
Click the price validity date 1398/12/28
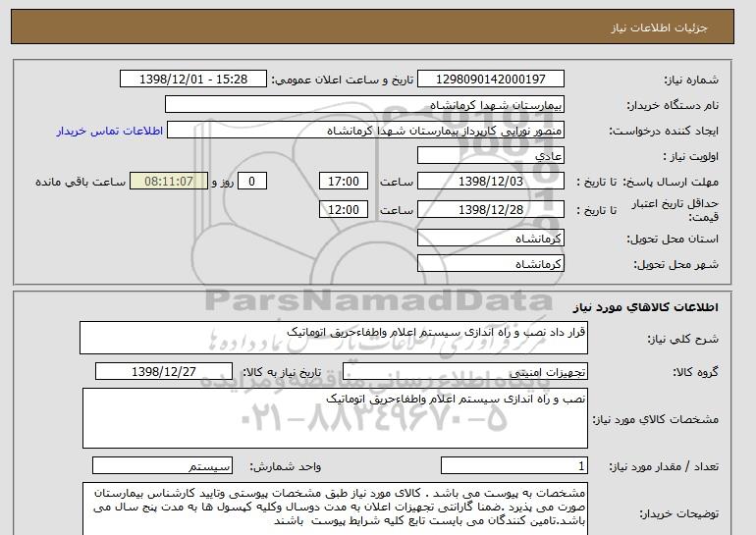click(490, 210)
